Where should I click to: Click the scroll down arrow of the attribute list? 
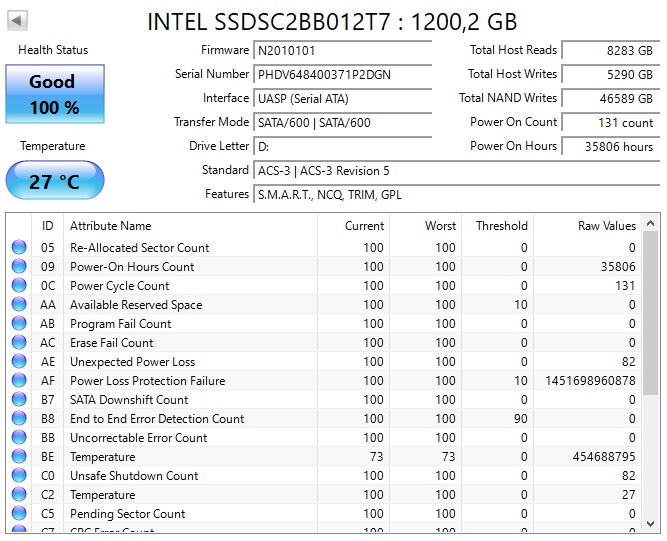point(650,524)
